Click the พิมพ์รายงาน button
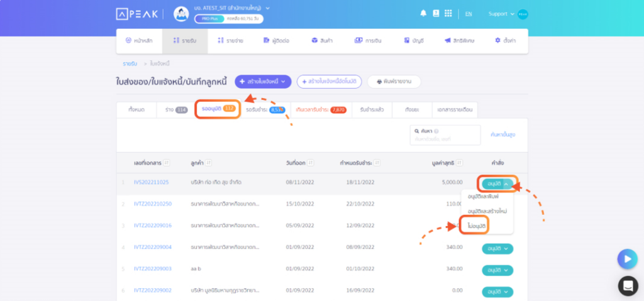 pos(394,82)
